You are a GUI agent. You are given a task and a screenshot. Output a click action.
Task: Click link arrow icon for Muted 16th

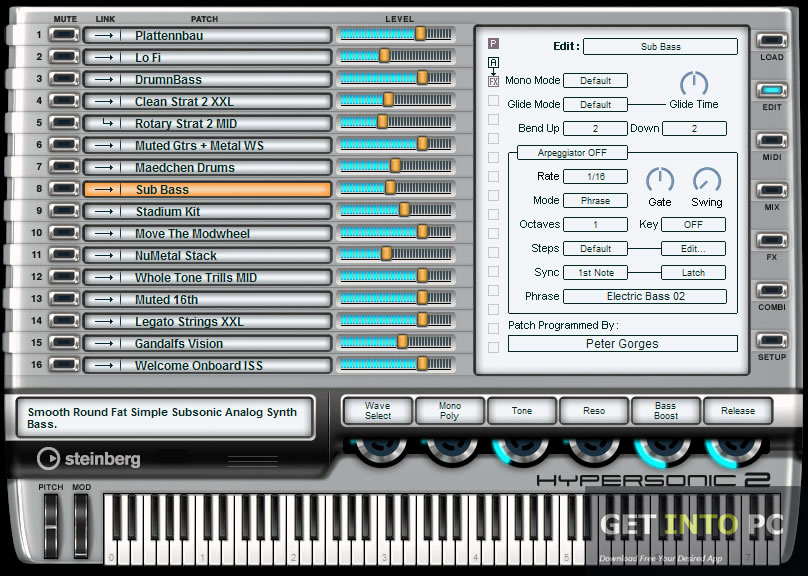[104, 299]
